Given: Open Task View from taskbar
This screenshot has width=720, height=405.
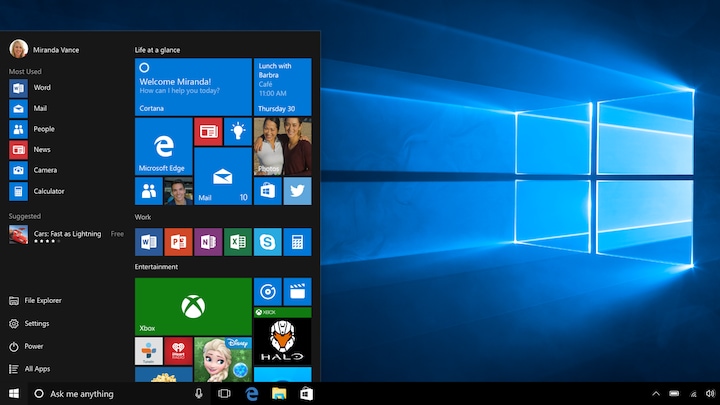Looking at the screenshot, I should 224,394.
